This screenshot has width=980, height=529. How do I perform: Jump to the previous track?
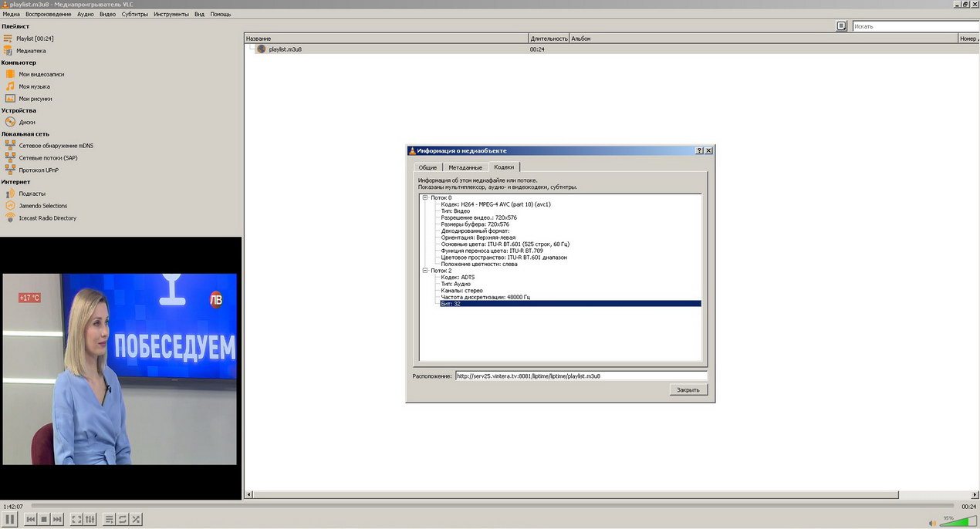pos(31,520)
